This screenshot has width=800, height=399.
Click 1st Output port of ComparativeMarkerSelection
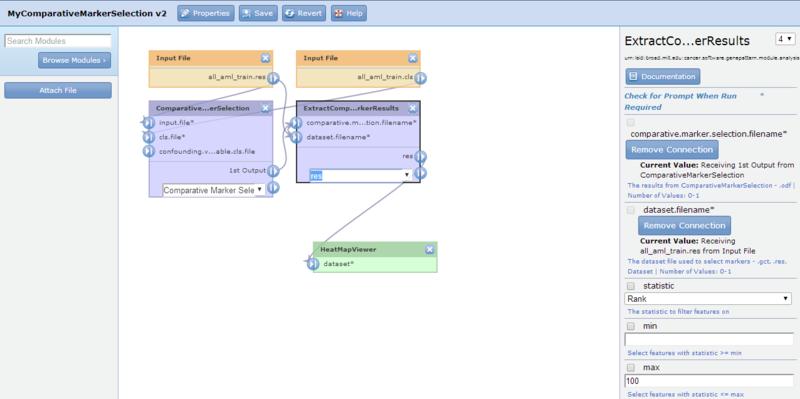click(x=273, y=170)
